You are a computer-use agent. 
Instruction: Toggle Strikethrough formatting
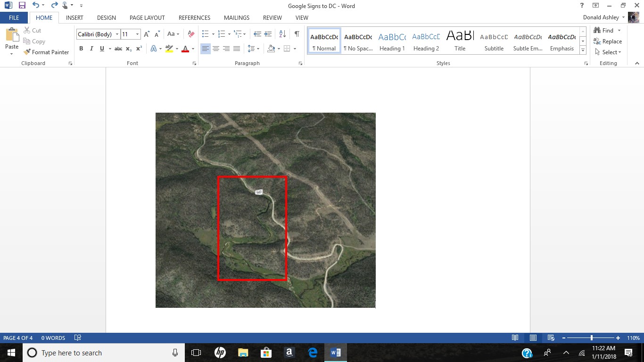118,49
